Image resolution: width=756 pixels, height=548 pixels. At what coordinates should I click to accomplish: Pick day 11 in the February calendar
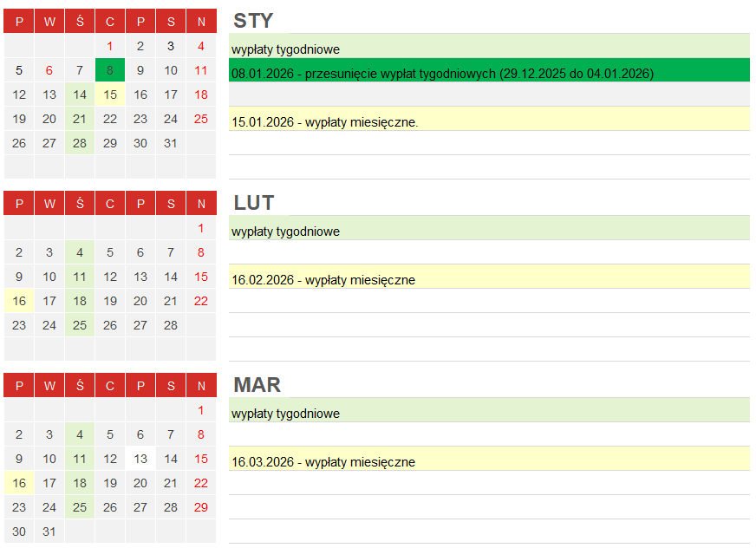tap(80, 277)
